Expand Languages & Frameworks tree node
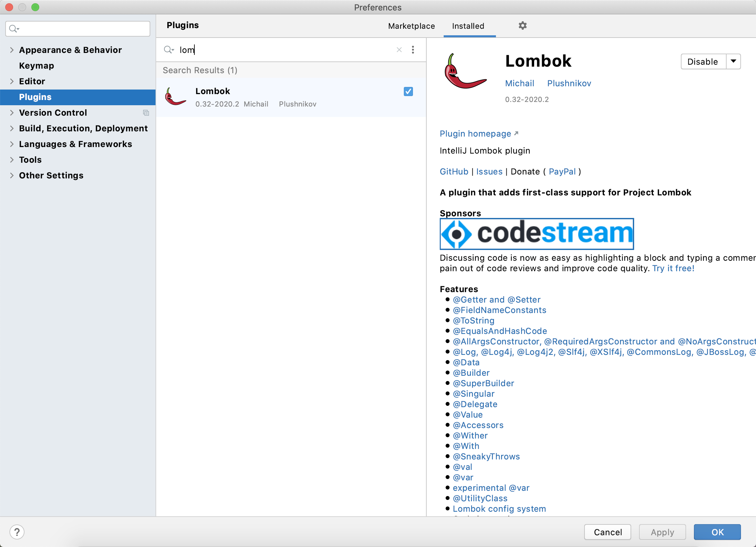This screenshot has width=756, height=547. click(x=12, y=144)
